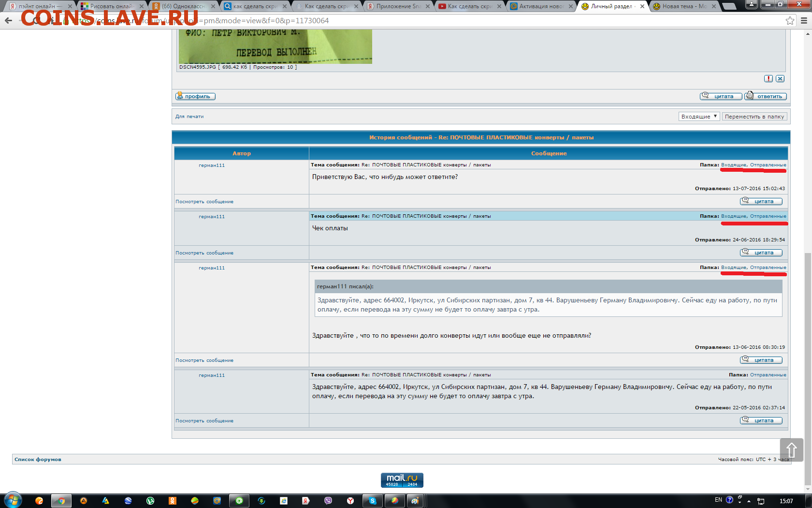Screen dimensions: 812x508
Task: Expand the Входящие folder dropdown
Action: pos(699,117)
